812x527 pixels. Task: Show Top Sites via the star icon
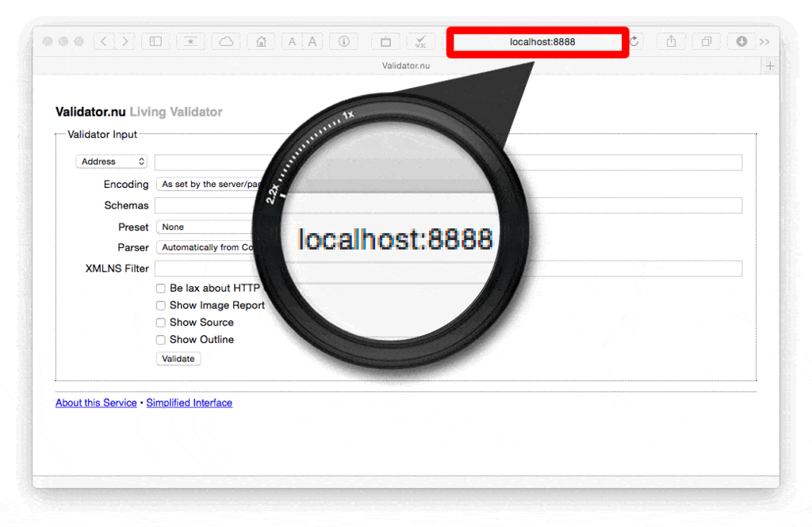coord(190,41)
